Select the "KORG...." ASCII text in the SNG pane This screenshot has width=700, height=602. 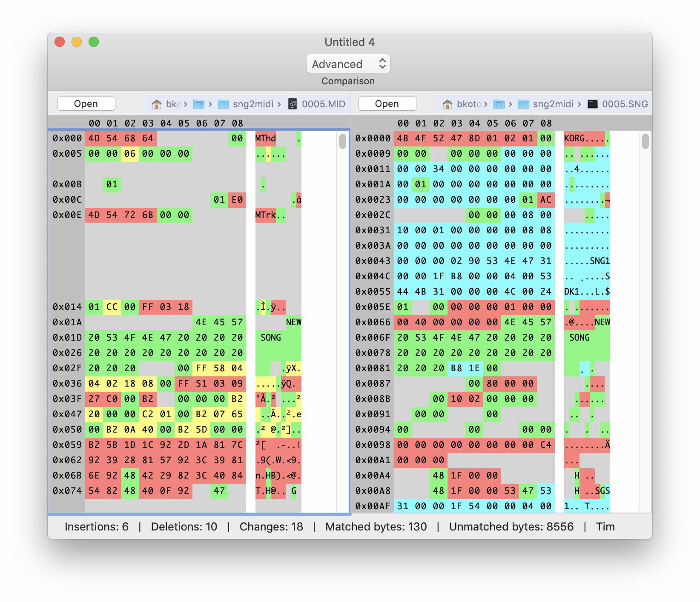coord(585,138)
